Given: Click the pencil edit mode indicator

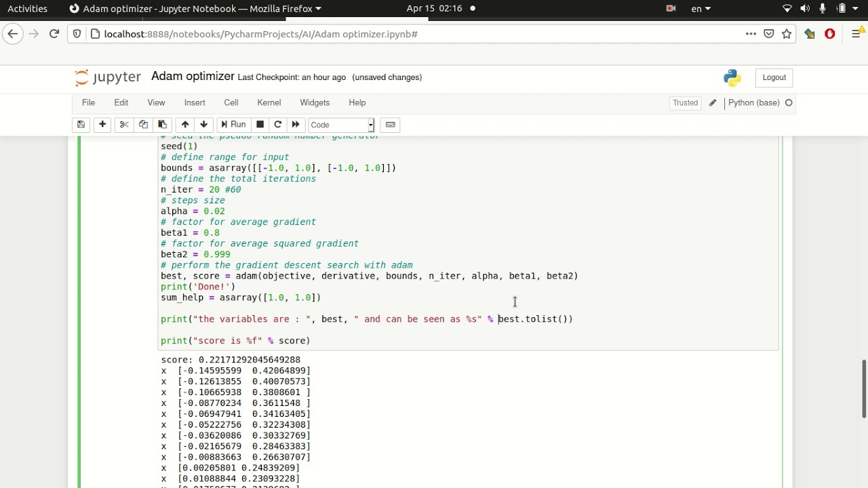Looking at the screenshot, I should click(x=713, y=103).
